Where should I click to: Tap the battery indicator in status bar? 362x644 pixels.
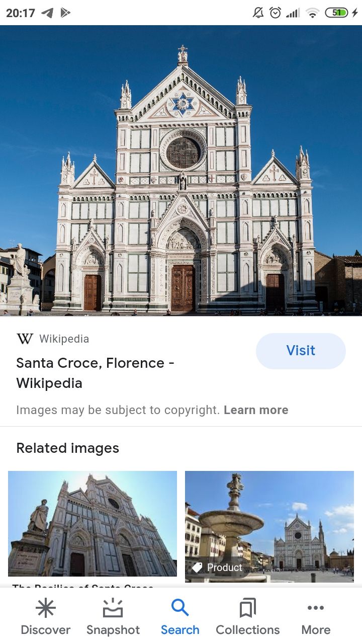click(x=337, y=13)
